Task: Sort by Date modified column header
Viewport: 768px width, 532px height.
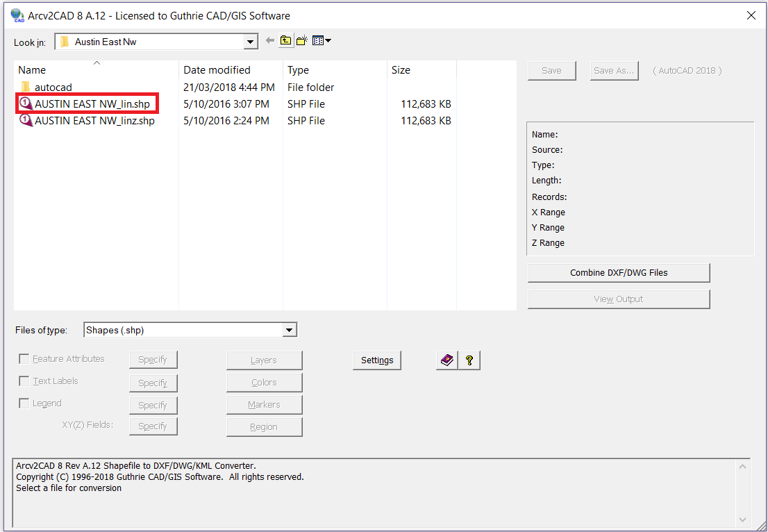Action: click(231, 70)
